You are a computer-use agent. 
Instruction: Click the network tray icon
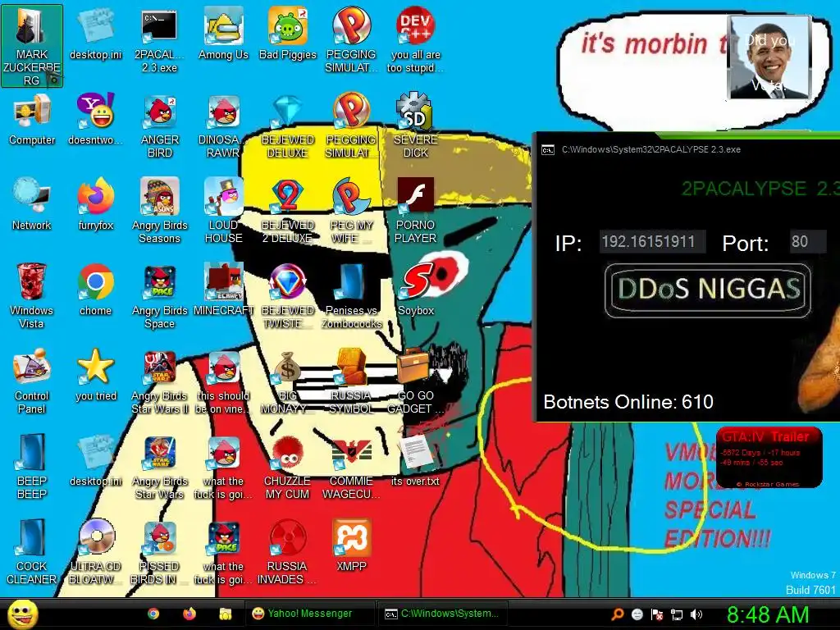point(677,614)
